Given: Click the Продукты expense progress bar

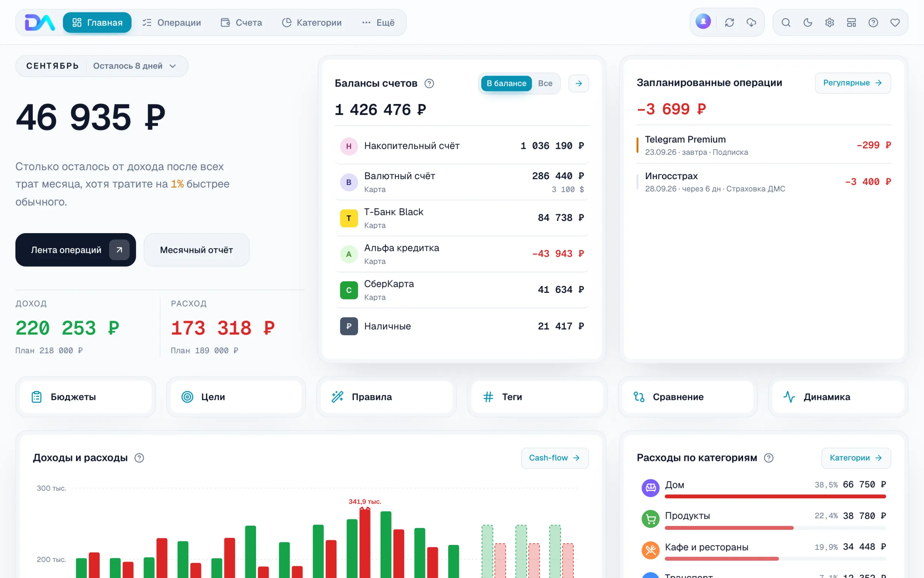Looking at the screenshot, I should pyautogui.click(x=775, y=528).
